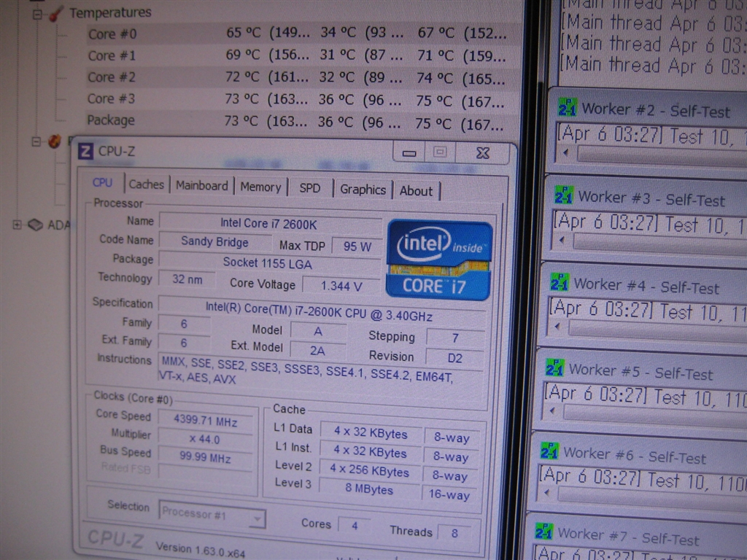Viewport: 747px width, 560px height.
Task: Select the Core #2 temperature row
Action: [302, 77]
